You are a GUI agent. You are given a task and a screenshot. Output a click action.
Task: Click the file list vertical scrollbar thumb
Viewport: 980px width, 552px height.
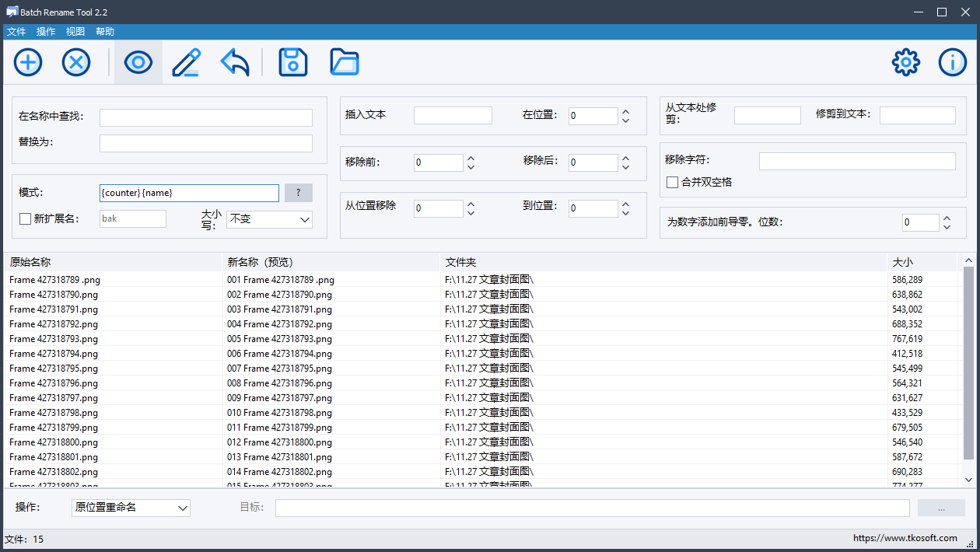coord(968,362)
